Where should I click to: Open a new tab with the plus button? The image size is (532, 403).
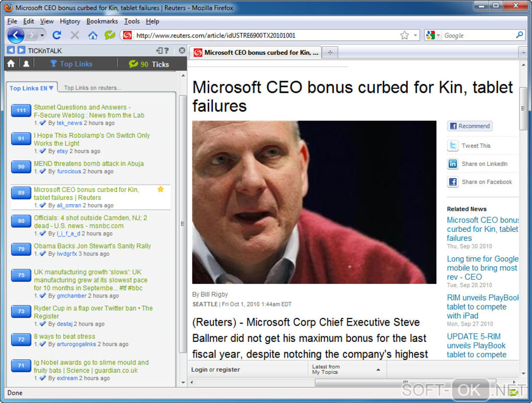[x=330, y=53]
